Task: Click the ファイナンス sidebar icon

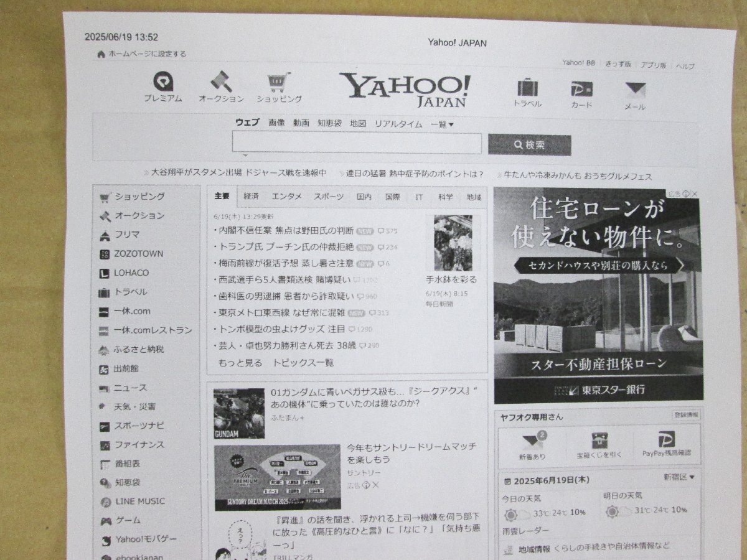Action: tap(105, 446)
